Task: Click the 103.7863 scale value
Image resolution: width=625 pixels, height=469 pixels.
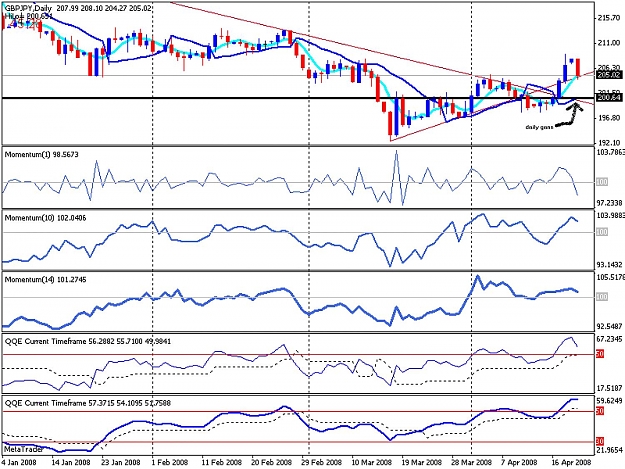Action: (610, 152)
